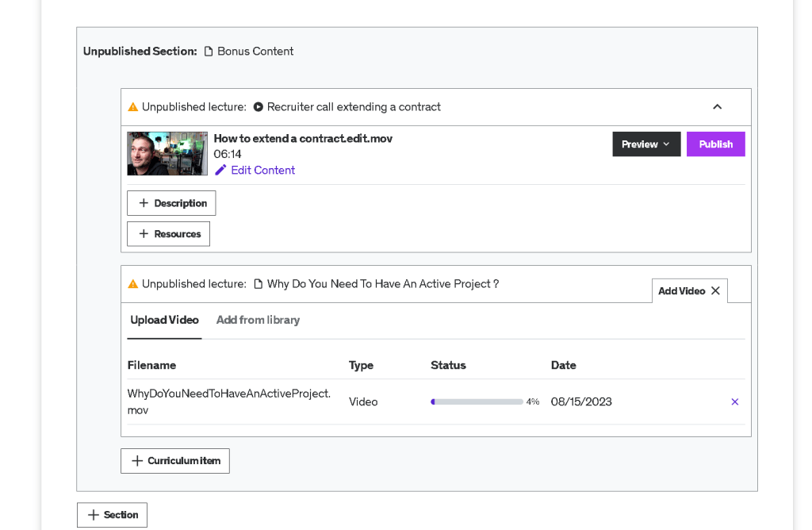Click the play icon before Recruiter call title
Image resolution: width=812 pixels, height=530 pixels.
(x=258, y=107)
